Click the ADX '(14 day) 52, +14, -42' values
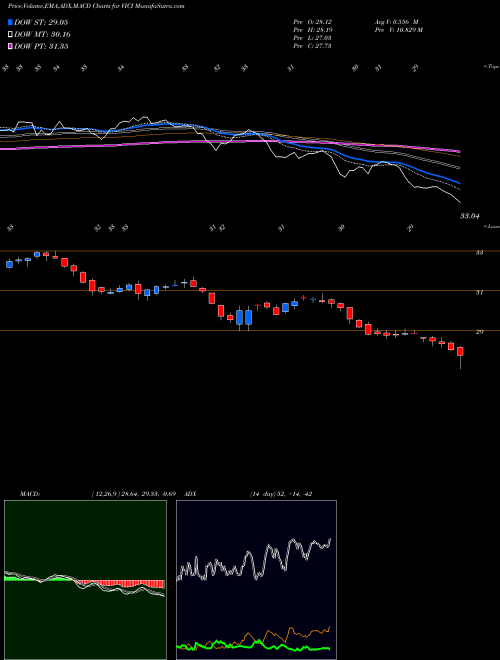This screenshot has width=500, height=660. coord(281,494)
